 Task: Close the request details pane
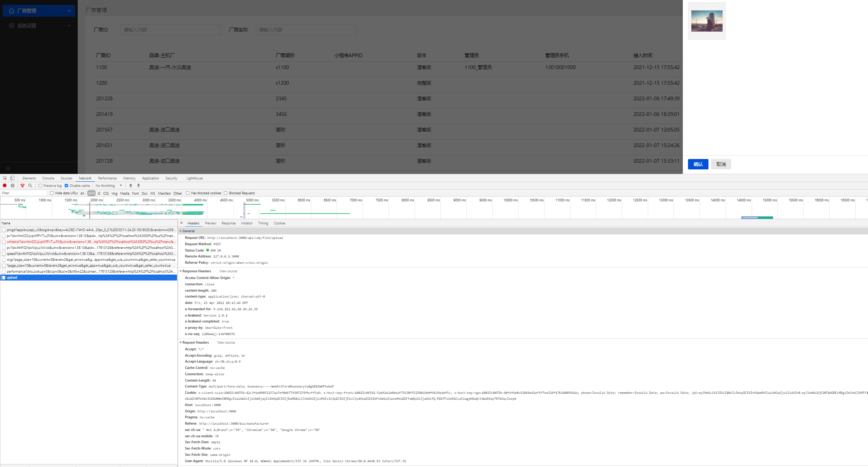[x=181, y=223]
